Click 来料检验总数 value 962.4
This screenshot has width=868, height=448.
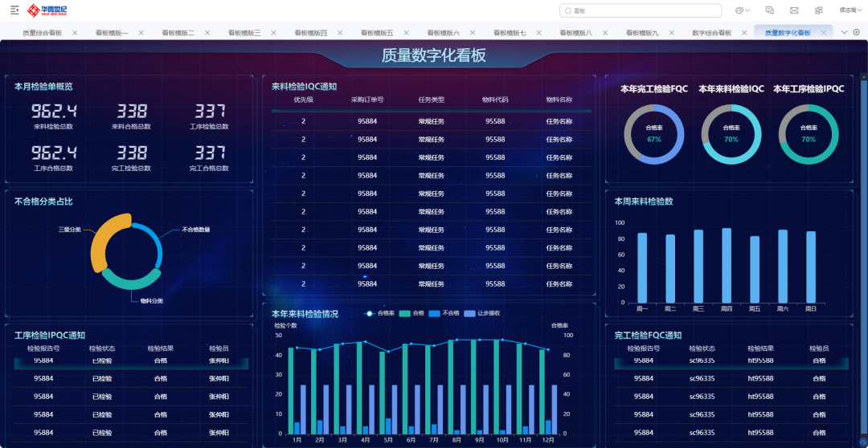(54, 111)
